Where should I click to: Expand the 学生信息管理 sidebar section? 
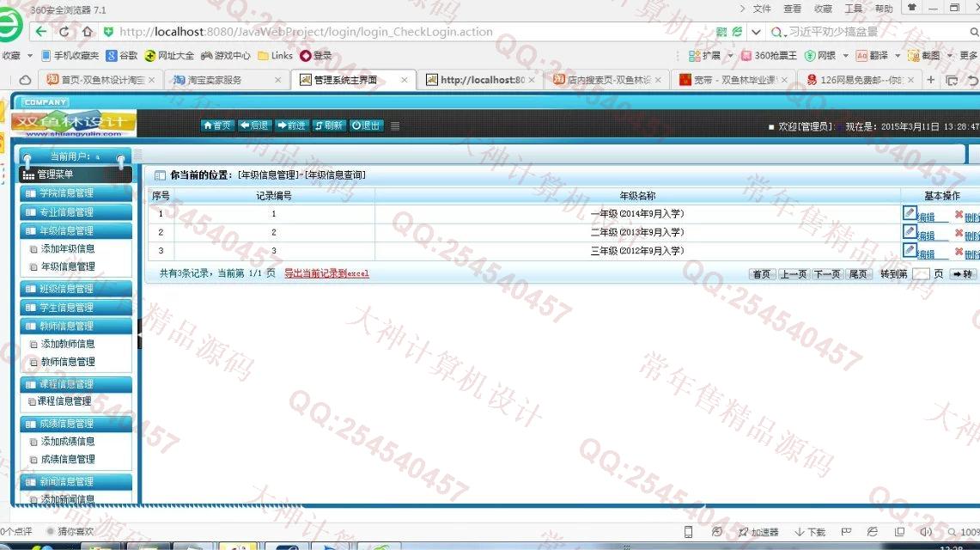(76, 308)
